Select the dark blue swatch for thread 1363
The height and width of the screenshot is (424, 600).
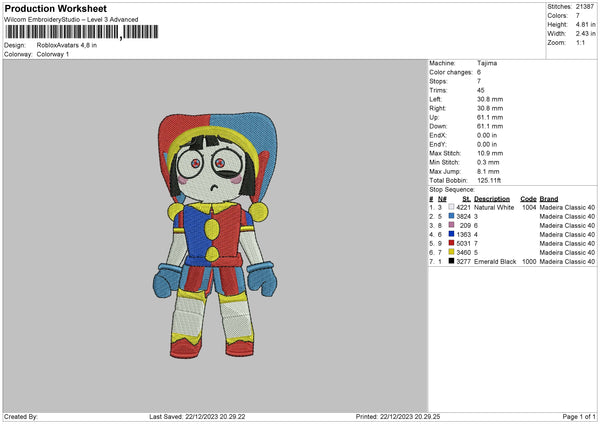click(x=451, y=234)
